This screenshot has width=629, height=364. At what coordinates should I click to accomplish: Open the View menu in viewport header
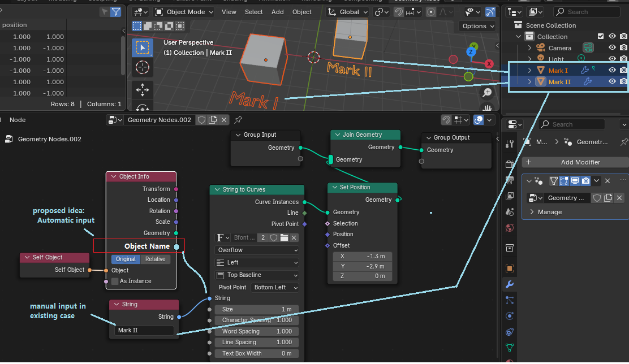229,12
